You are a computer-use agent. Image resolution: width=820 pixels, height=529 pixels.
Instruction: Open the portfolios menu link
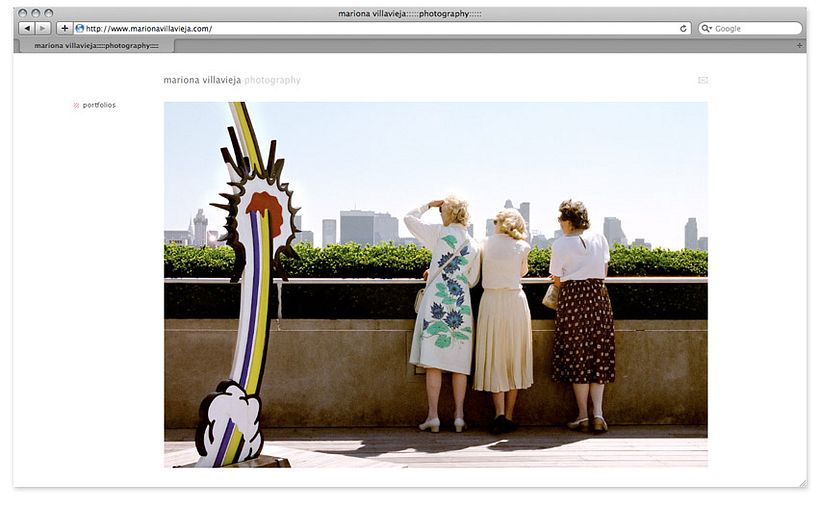click(x=99, y=105)
